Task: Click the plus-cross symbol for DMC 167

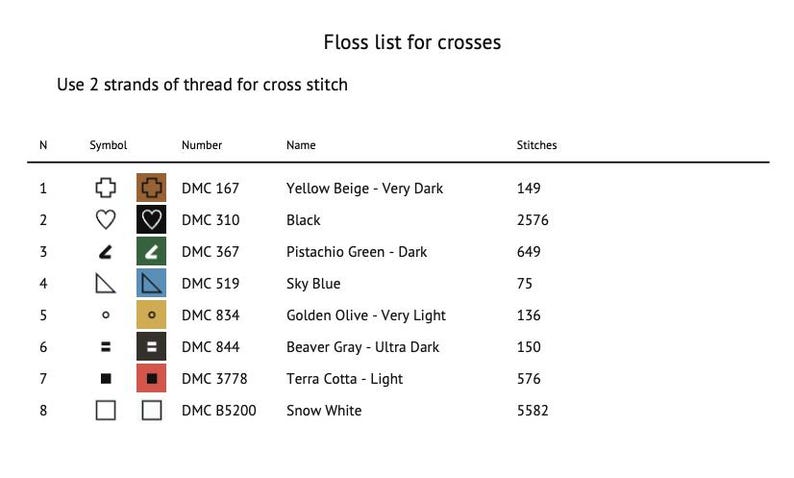Action: click(105, 188)
